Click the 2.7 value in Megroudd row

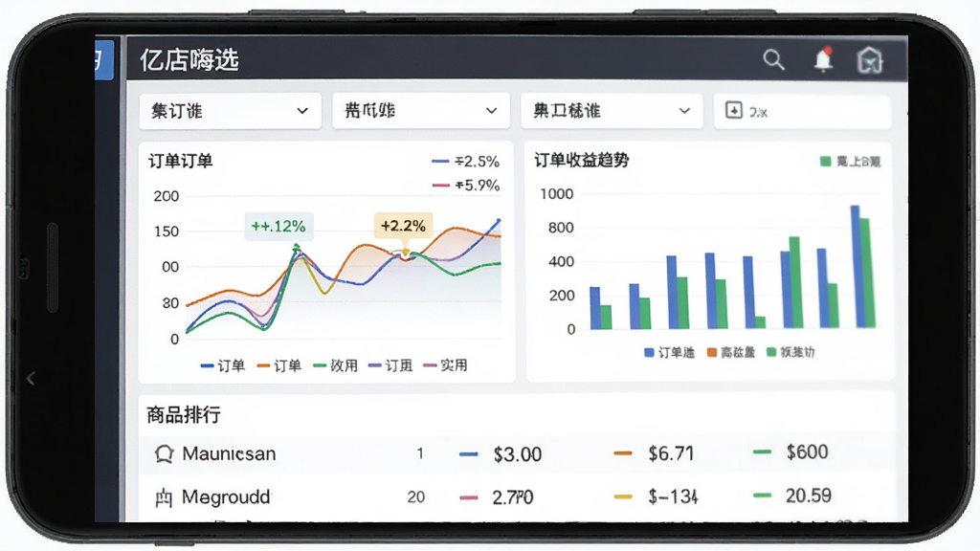(x=513, y=497)
